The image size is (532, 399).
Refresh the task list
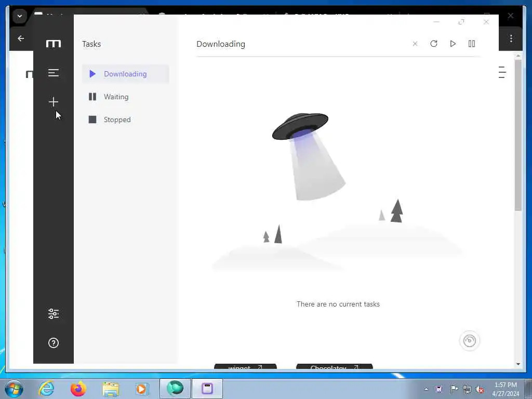[x=434, y=44]
